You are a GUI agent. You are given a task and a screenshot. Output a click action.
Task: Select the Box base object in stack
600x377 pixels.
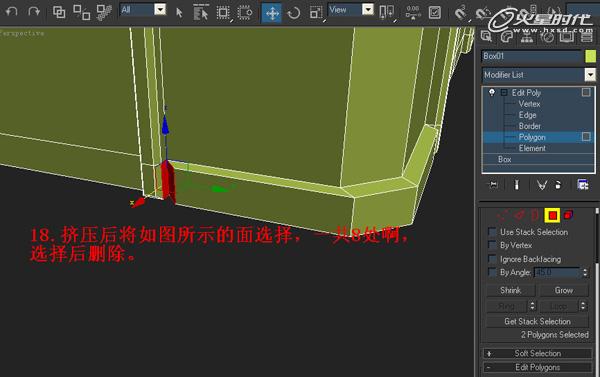[x=538, y=159]
